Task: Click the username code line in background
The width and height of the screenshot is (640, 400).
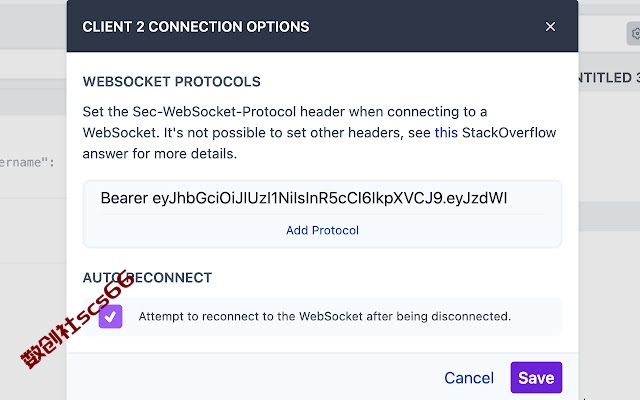Action: (27, 162)
